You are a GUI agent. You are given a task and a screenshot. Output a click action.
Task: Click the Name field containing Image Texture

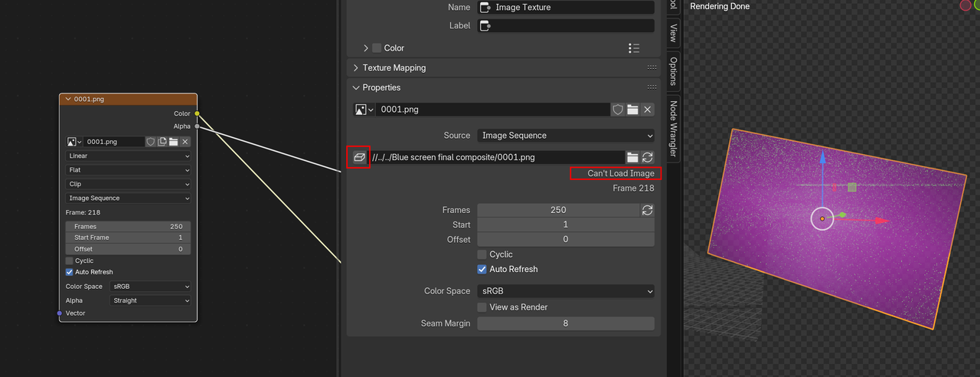pyautogui.click(x=566, y=8)
